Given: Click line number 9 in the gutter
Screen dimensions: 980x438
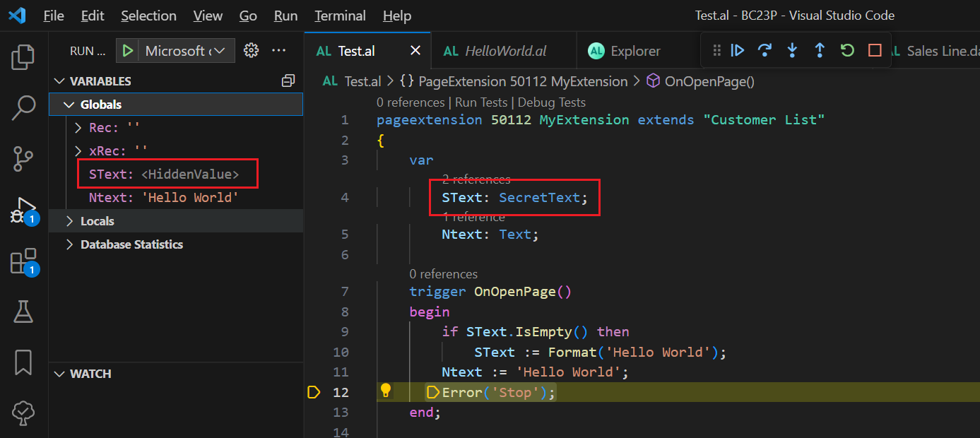Looking at the screenshot, I should [344, 332].
